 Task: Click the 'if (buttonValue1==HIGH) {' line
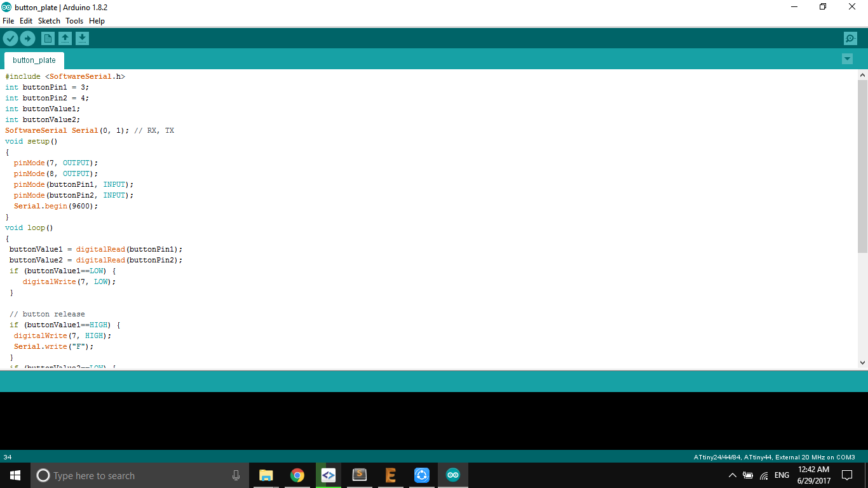65,325
